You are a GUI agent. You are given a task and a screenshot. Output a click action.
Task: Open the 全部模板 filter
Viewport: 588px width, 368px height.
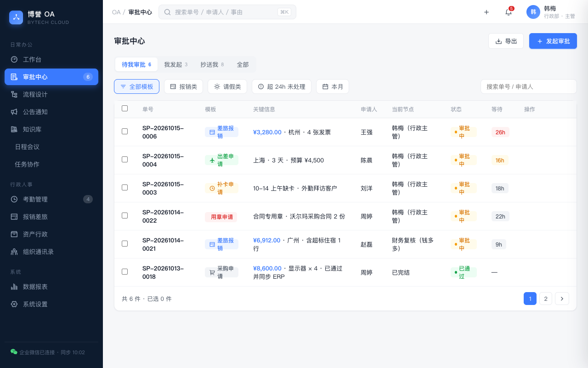click(136, 86)
